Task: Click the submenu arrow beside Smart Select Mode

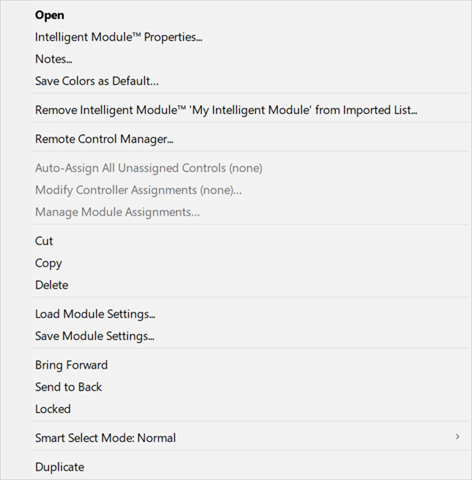Action: (x=458, y=437)
